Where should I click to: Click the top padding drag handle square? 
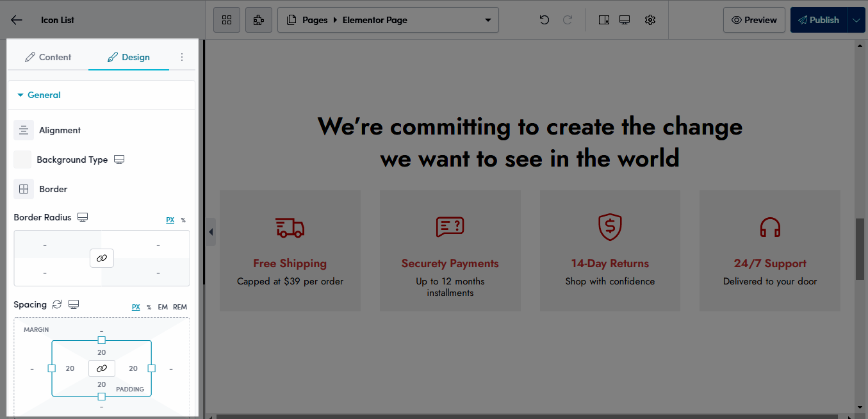[x=102, y=340]
